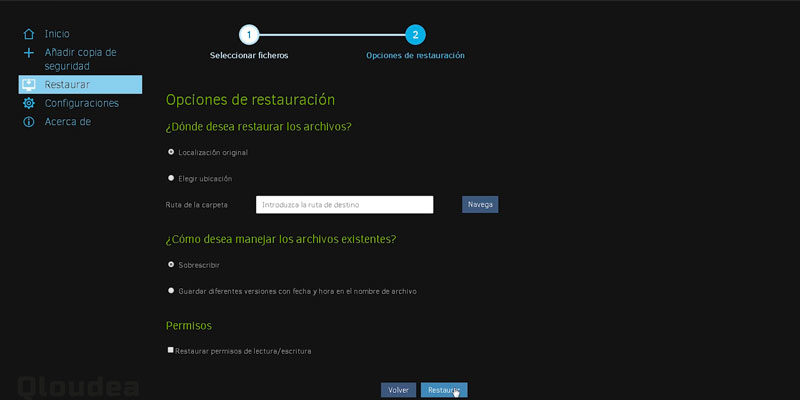800x400 pixels.
Task: Go to Configuraciones in sidebar
Action: pos(82,103)
